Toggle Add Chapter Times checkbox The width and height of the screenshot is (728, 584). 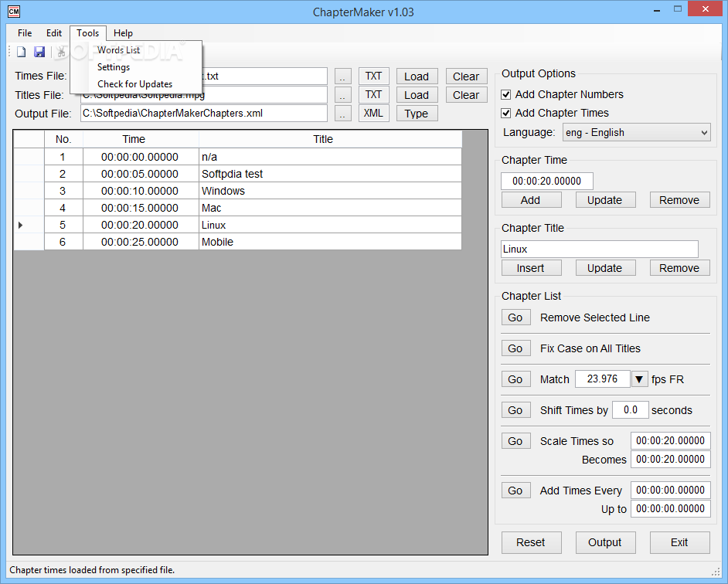point(506,114)
